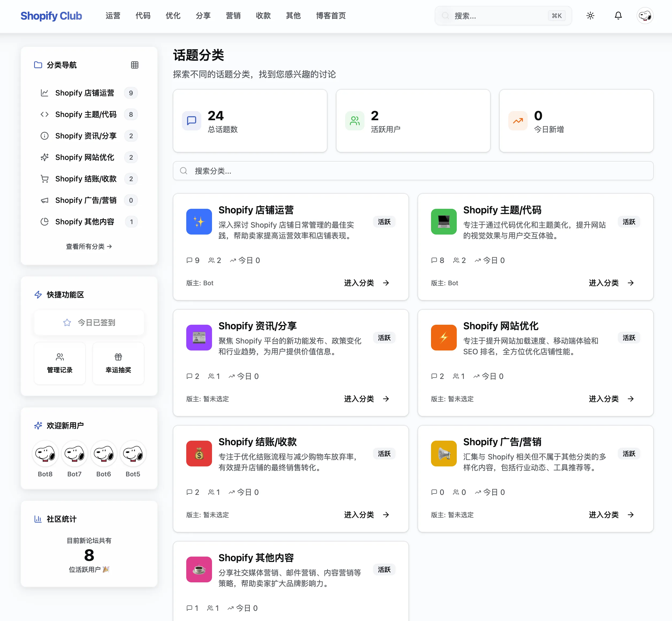Click the blue sparkle icon of Shopify 店铺运营
The width and height of the screenshot is (672, 621).
[x=199, y=222]
